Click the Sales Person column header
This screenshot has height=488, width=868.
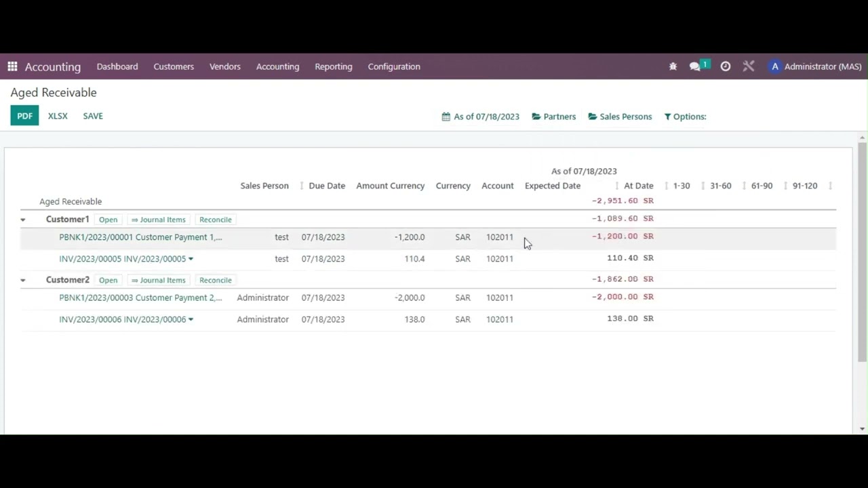coord(264,186)
